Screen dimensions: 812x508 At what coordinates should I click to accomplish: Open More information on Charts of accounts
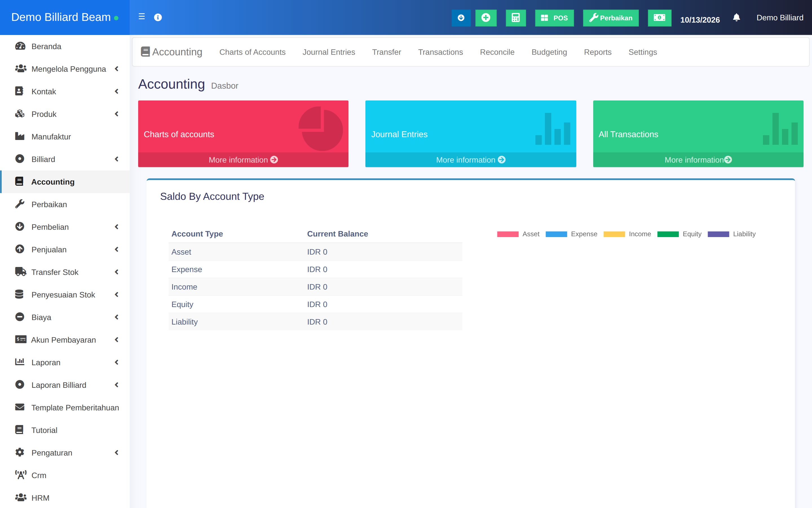point(243,160)
